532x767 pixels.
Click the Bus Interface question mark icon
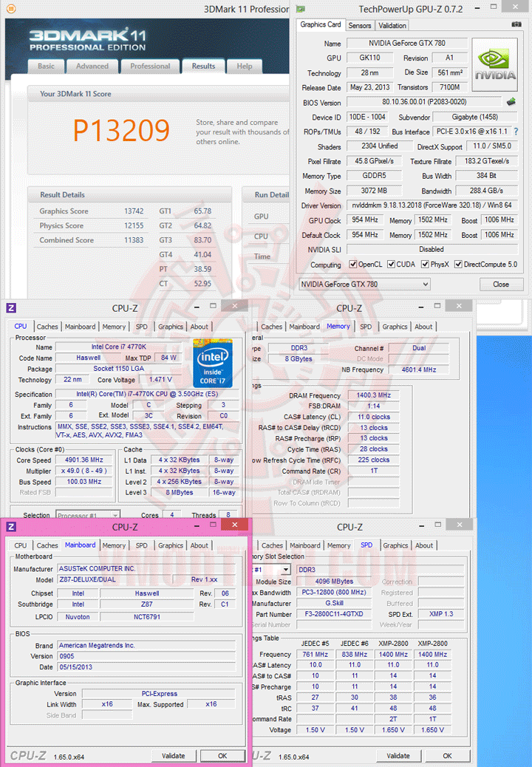click(x=516, y=132)
